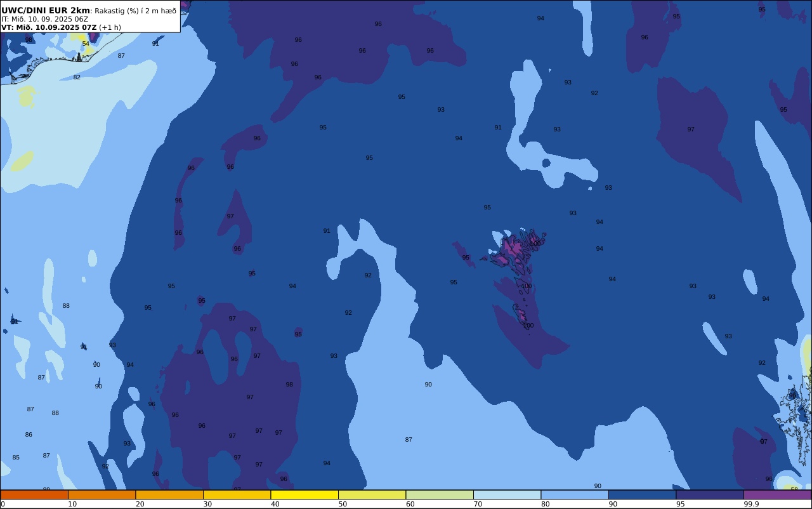The width and height of the screenshot is (812, 509).
Task: Select the medium blue 90–95 legend swatch
Action: [x=642, y=494]
